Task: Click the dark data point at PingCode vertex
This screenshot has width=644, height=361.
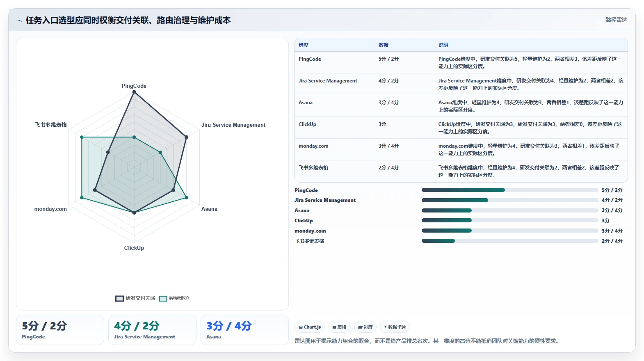Action: point(134,92)
